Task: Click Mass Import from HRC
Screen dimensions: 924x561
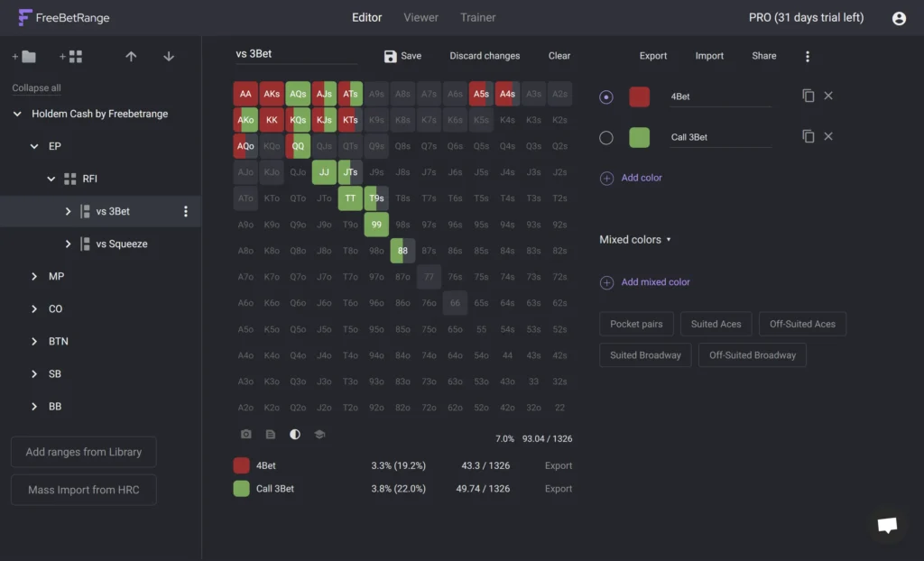Action: click(84, 490)
